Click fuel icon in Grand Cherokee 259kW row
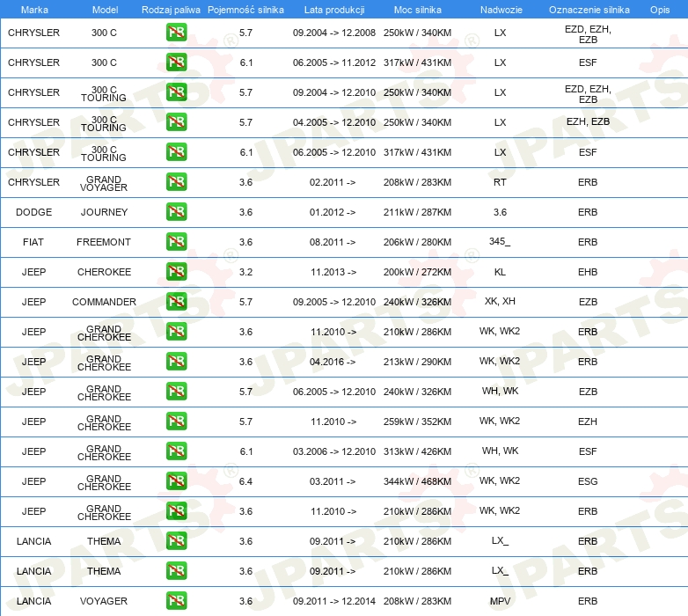688x616 pixels. tap(176, 422)
